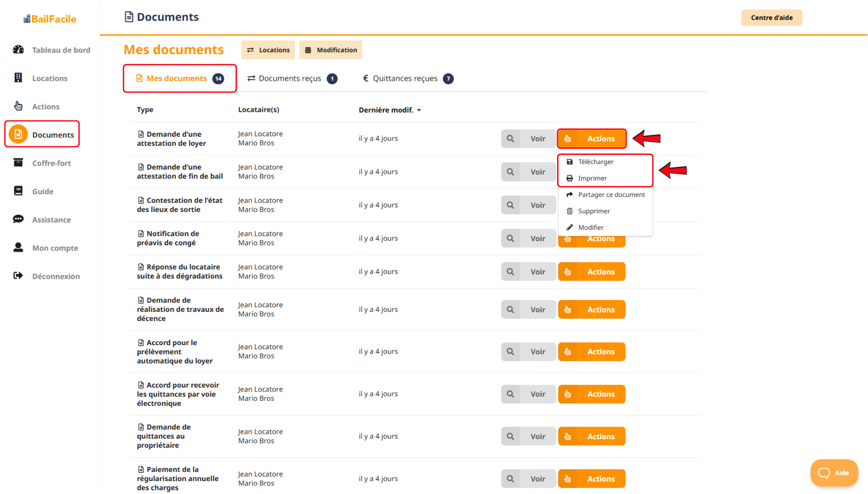Open the Aide chat widget
Viewport: 868px width, 494px height.
(x=834, y=473)
